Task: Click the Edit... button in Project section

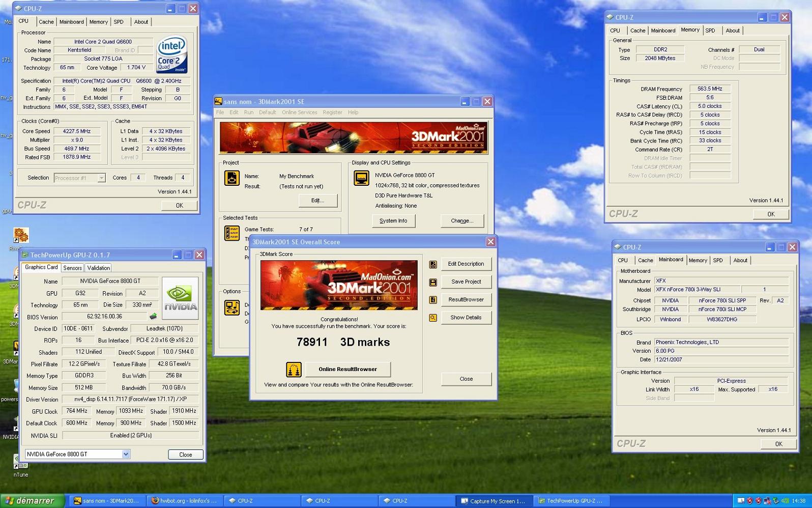Action: [317, 201]
